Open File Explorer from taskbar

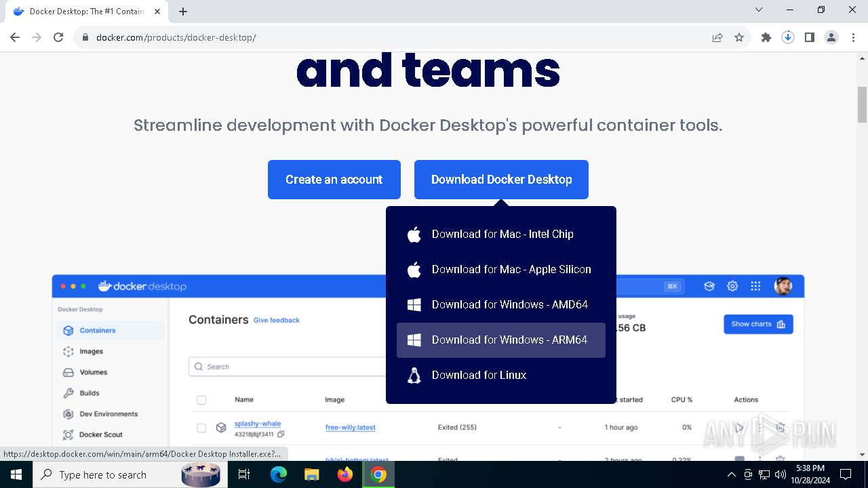point(312,474)
